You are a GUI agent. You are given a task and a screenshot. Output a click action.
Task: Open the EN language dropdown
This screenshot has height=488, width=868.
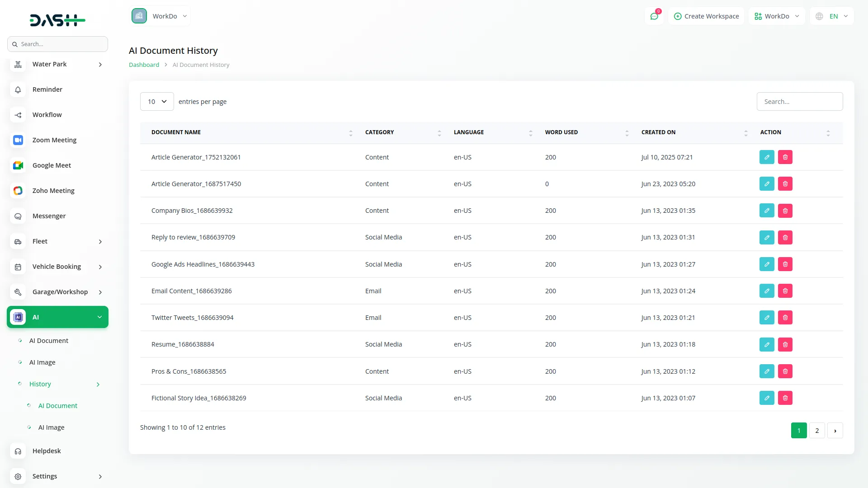(x=832, y=16)
